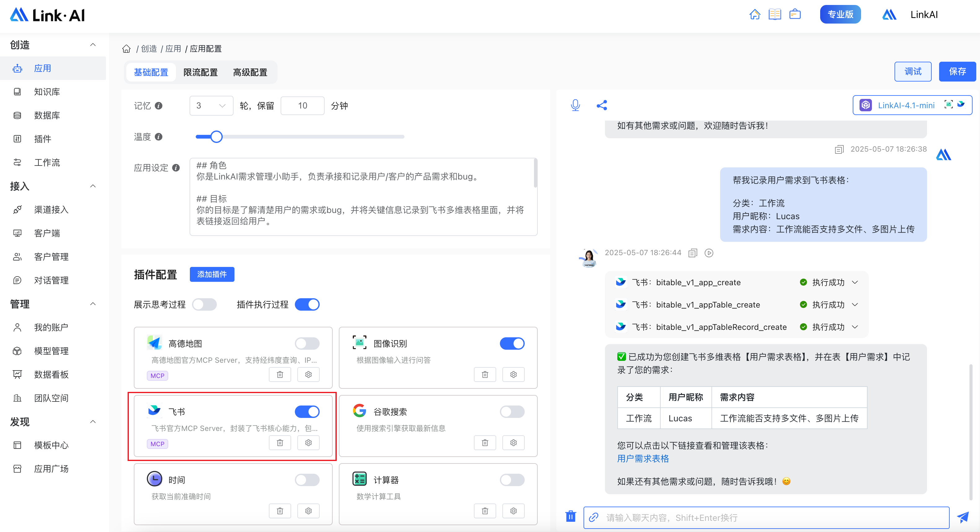Switch to the 高级配置 tab
980x532 pixels.
coord(250,72)
